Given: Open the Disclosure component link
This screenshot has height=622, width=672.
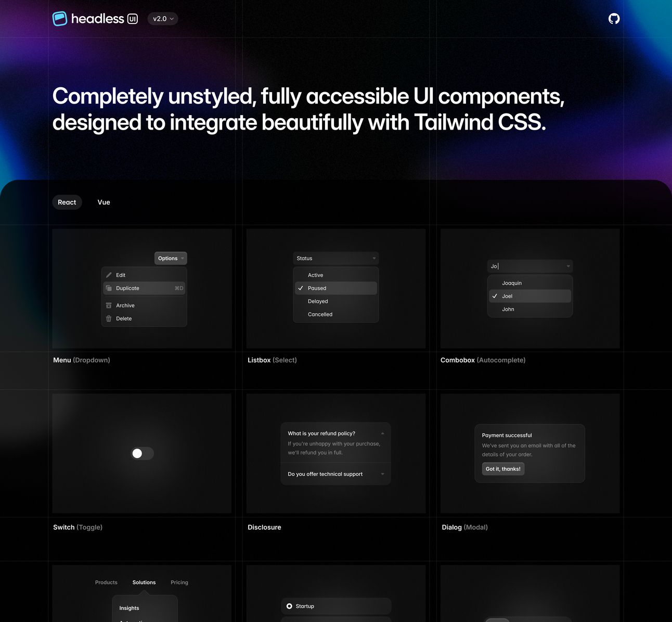Looking at the screenshot, I should coord(264,527).
